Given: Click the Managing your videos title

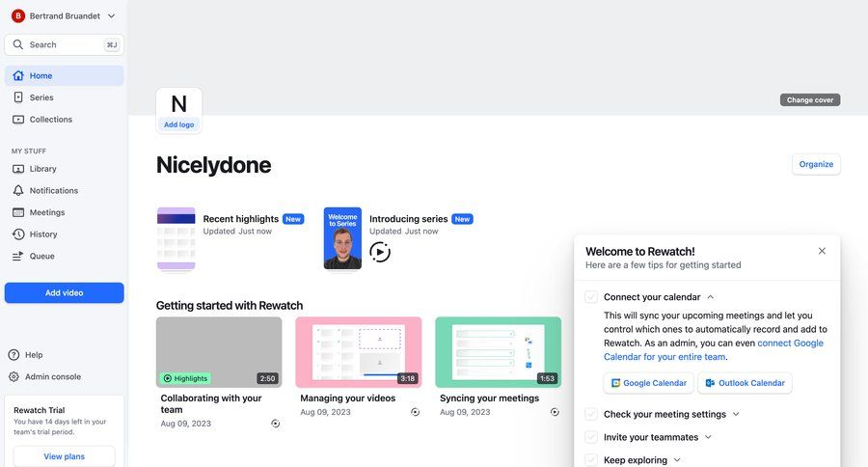Looking at the screenshot, I should (x=347, y=398).
